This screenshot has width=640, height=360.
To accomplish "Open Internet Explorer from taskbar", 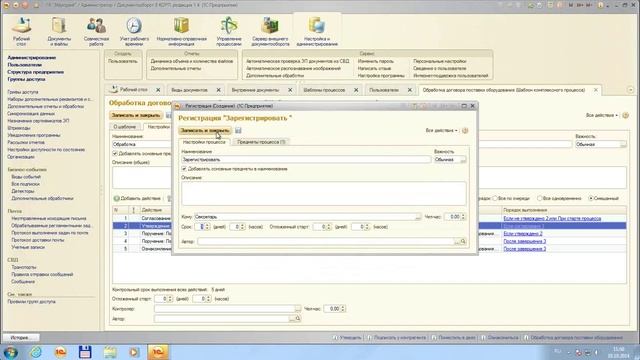I will (36, 352).
